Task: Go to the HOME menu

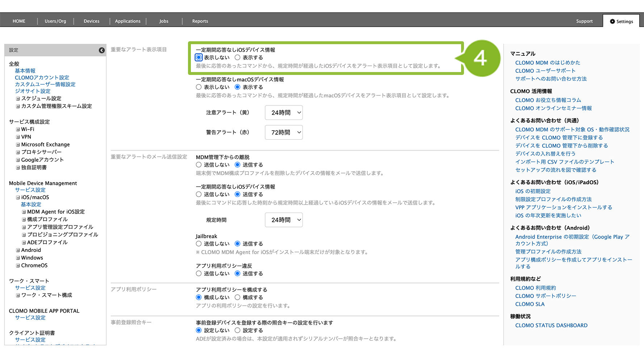Action: (19, 21)
